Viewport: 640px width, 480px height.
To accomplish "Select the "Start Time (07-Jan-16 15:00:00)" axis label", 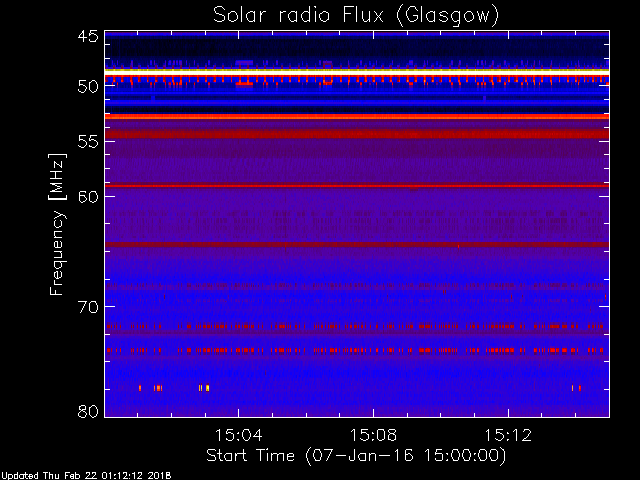I will pos(356,455).
